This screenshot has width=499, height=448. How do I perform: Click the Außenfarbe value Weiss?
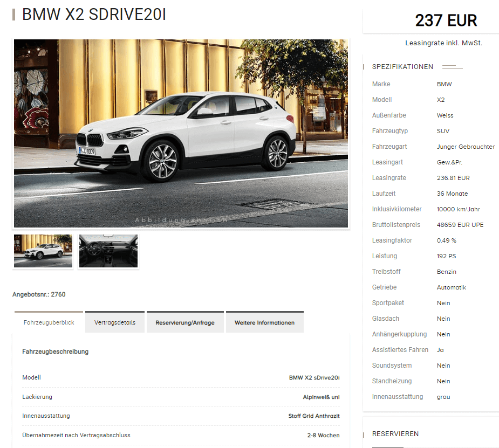coord(445,115)
